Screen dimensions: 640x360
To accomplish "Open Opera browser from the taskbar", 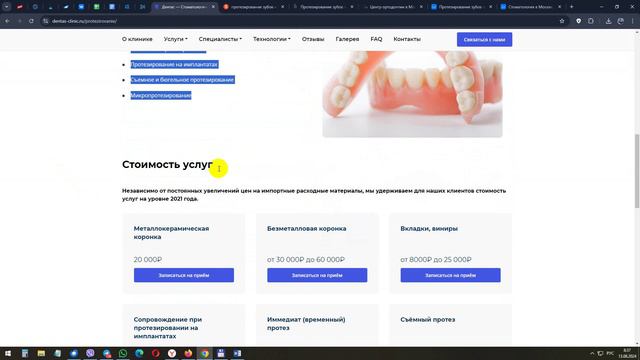I will (x=156, y=353).
